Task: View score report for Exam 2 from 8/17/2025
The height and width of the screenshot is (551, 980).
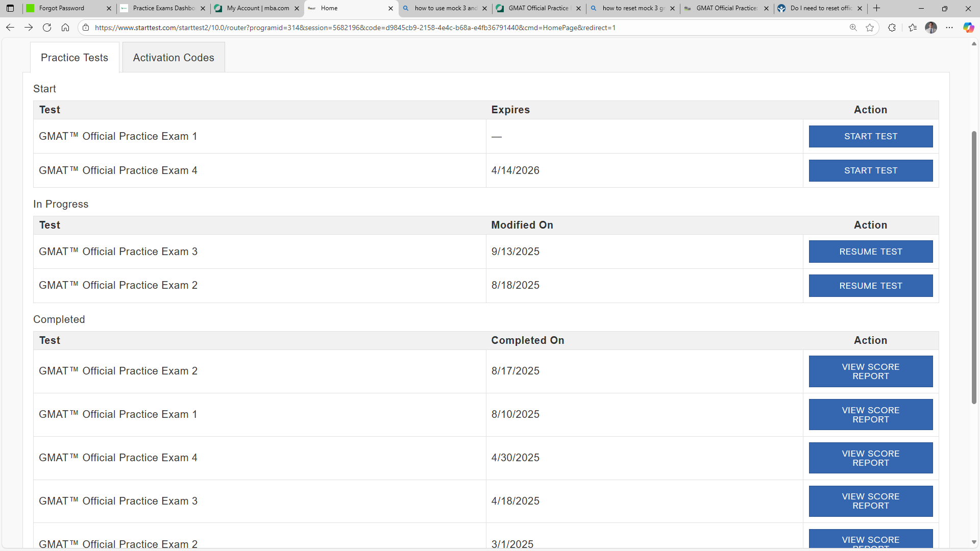Action: click(870, 371)
